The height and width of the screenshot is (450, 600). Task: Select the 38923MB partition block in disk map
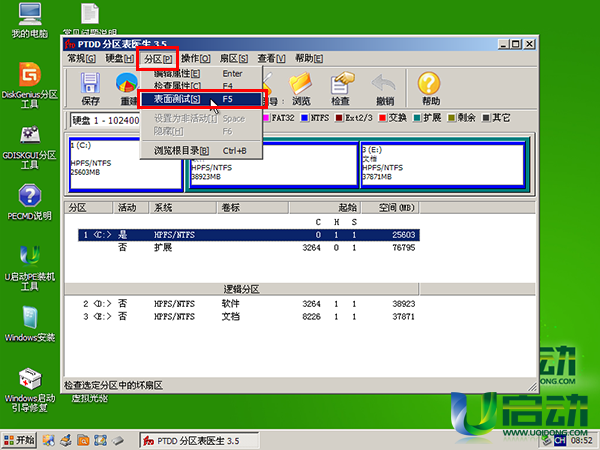pyautogui.click(x=274, y=164)
